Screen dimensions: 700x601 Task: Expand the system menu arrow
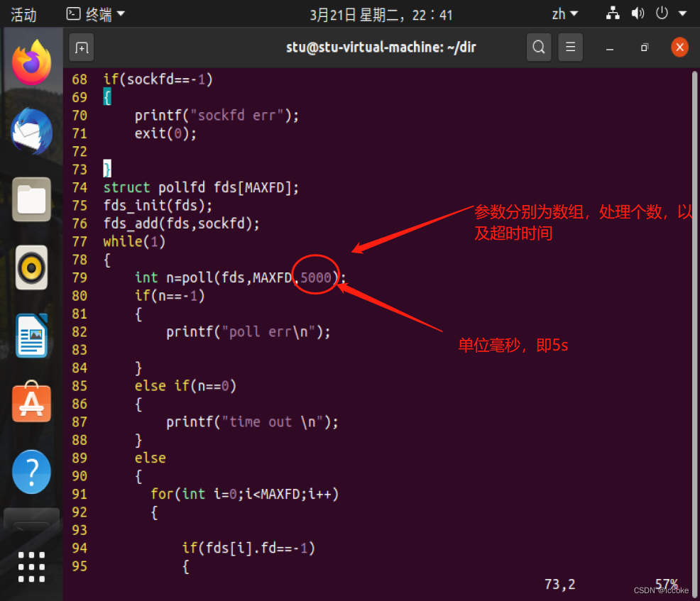click(x=682, y=13)
